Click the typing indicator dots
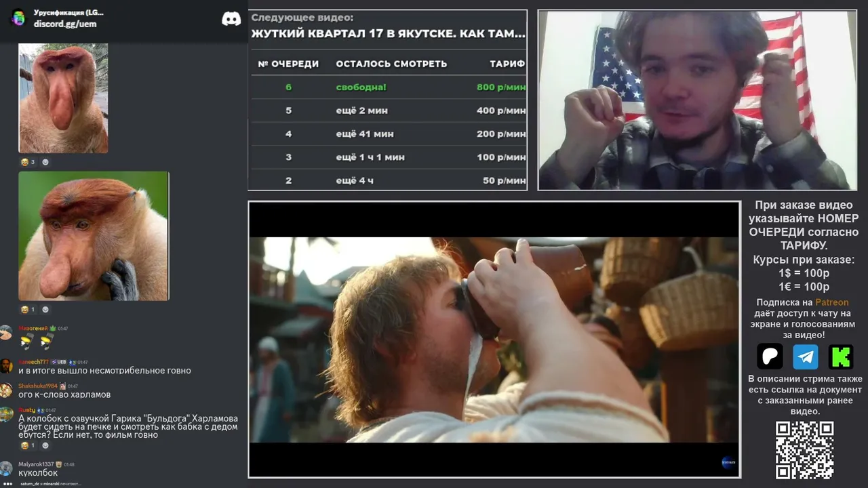Viewport: 868px width, 488px height. [x=7, y=484]
